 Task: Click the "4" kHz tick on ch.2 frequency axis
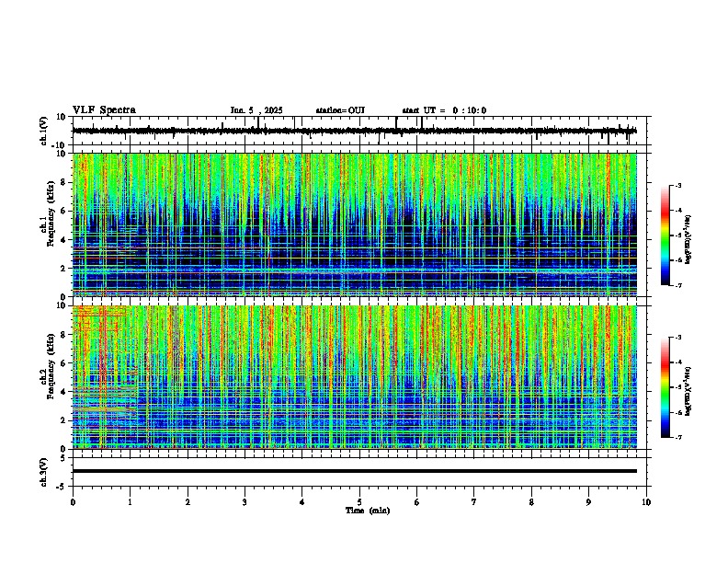pyautogui.click(x=63, y=392)
